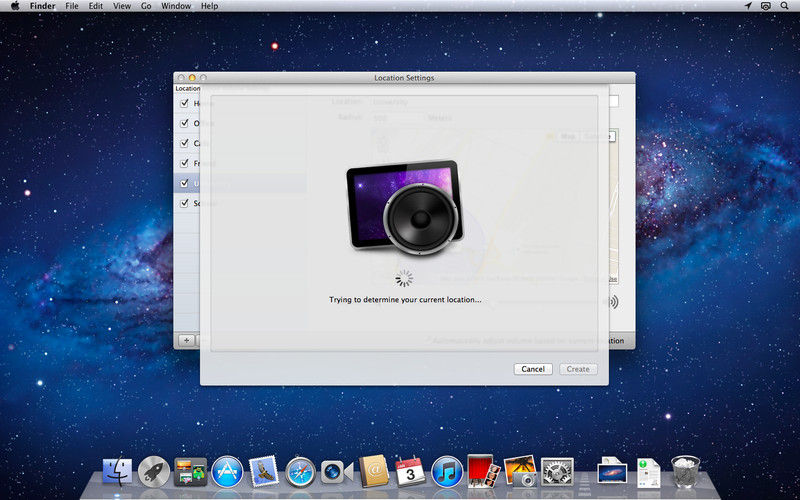Open Spotlight search magnifier
Viewport: 800px width, 500px height.
(784, 6)
